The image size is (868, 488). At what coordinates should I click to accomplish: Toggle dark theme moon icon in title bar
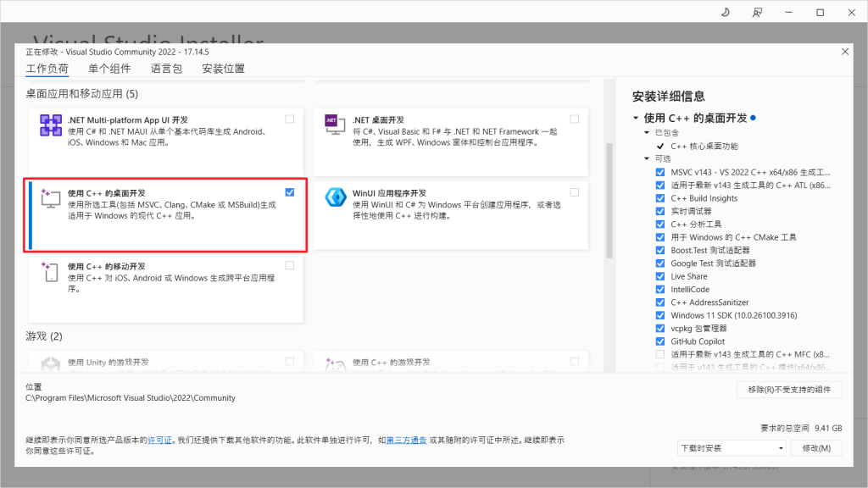[x=726, y=12]
